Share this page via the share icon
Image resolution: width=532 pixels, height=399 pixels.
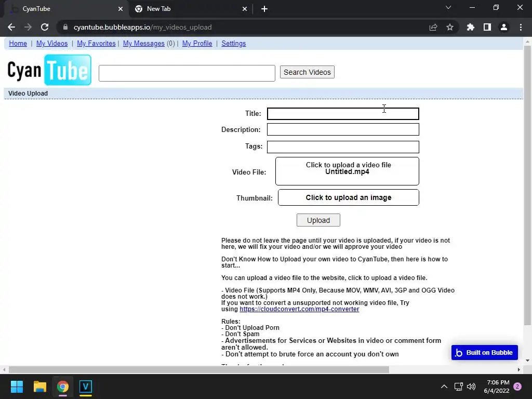click(433, 27)
